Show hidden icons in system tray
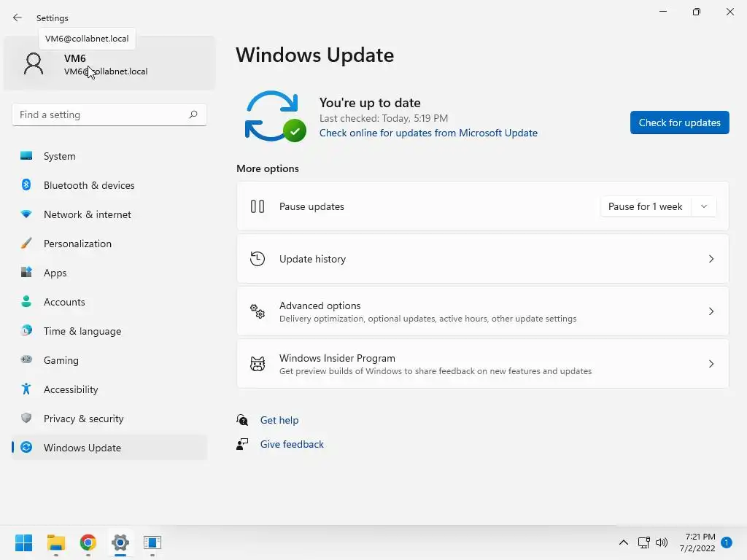This screenshot has height=560, width=747. 623,542
